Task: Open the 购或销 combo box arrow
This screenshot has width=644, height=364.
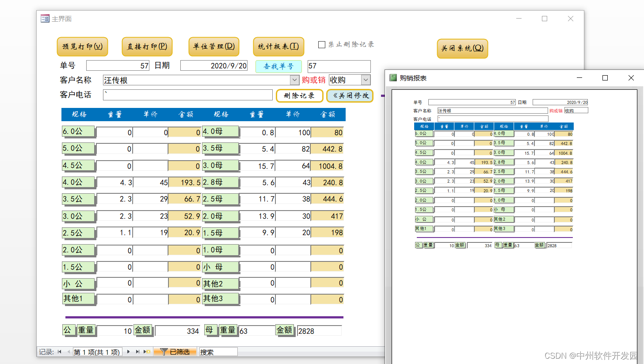Action: (x=366, y=80)
